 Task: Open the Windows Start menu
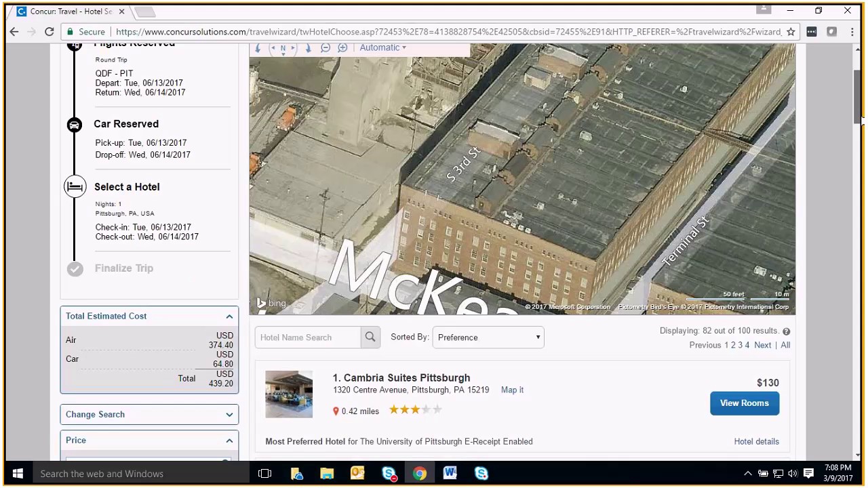tap(18, 474)
